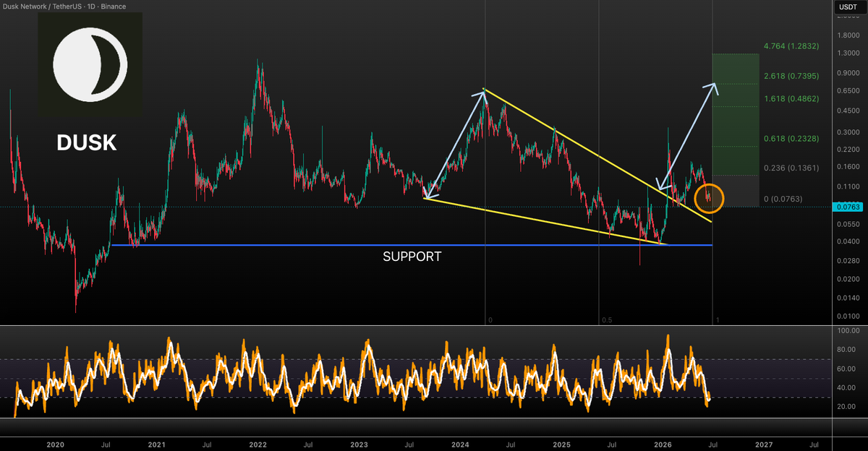Click the 0.9000 price axis value

pyautogui.click(x=848, y=73)
